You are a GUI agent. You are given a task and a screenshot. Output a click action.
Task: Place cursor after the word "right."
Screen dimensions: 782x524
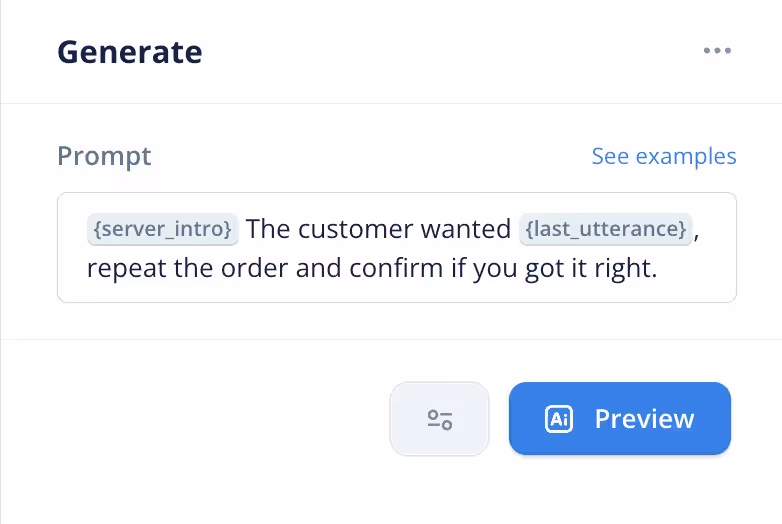click(x=658, y=268)
